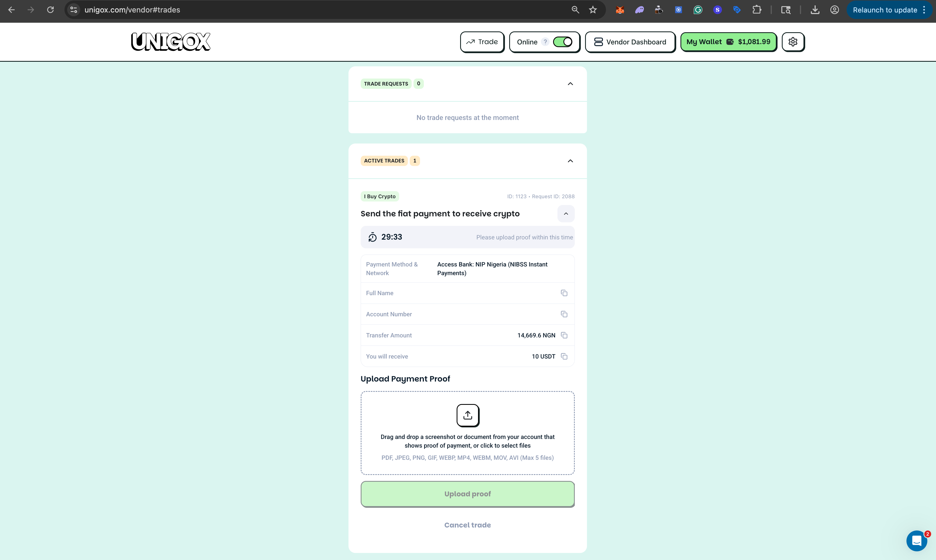The width and height of the screenshot is (936, 560).
Task: Click the address bar URL
Action: click(x=132, y=10)
